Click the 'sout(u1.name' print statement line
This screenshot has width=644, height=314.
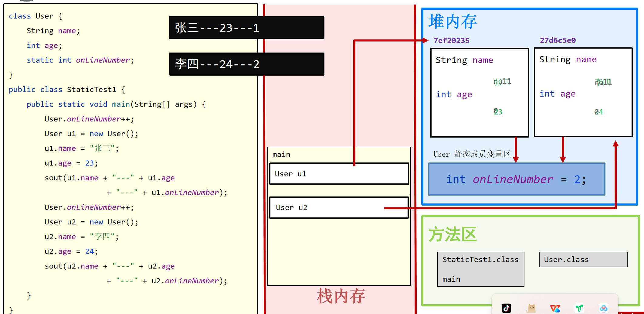[110, 178]
